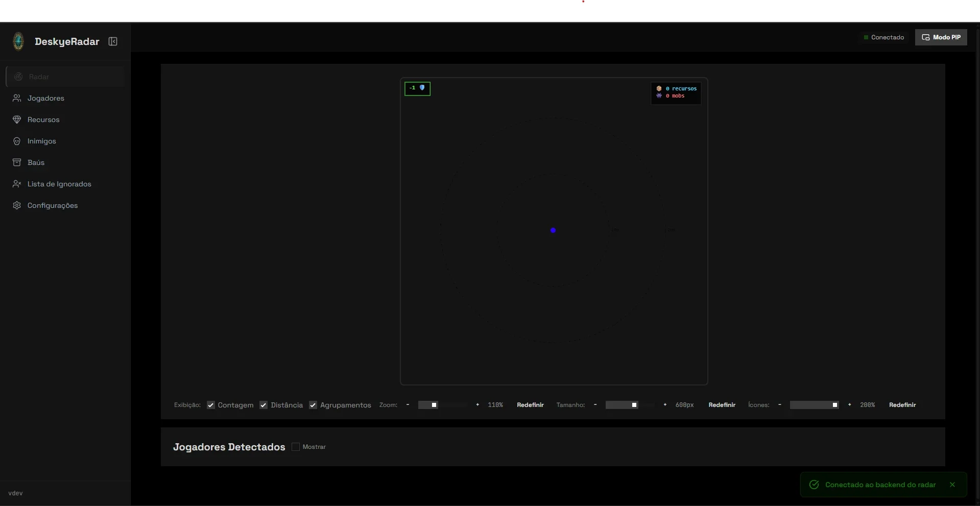The height and width of the screenshot is (506, 980).
Task: Click the blue player dot on radar
Action: [553, 230]
